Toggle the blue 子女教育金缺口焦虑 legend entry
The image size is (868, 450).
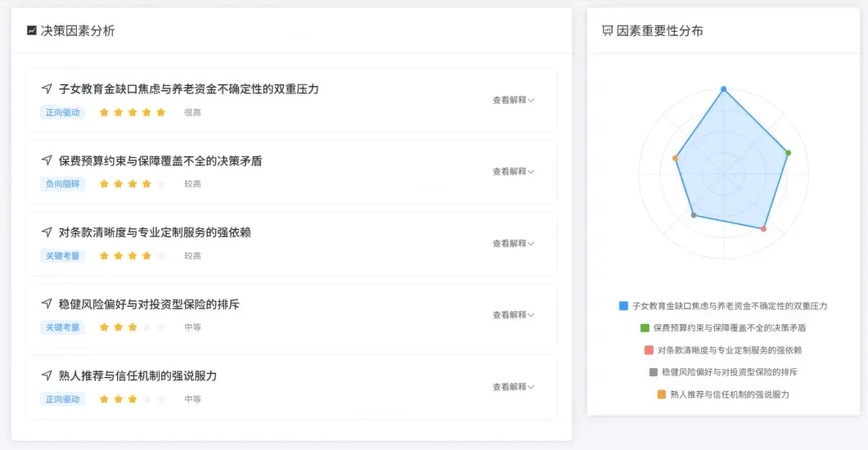[x=723, y=306]
